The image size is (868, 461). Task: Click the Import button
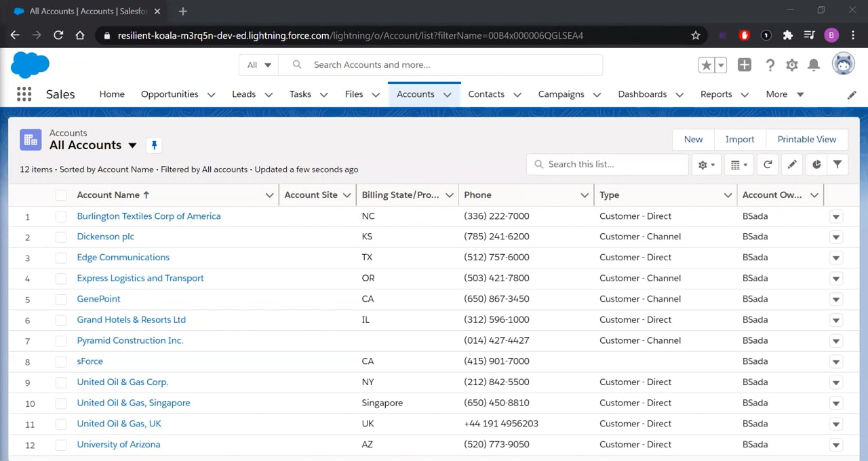pos(740,139)
